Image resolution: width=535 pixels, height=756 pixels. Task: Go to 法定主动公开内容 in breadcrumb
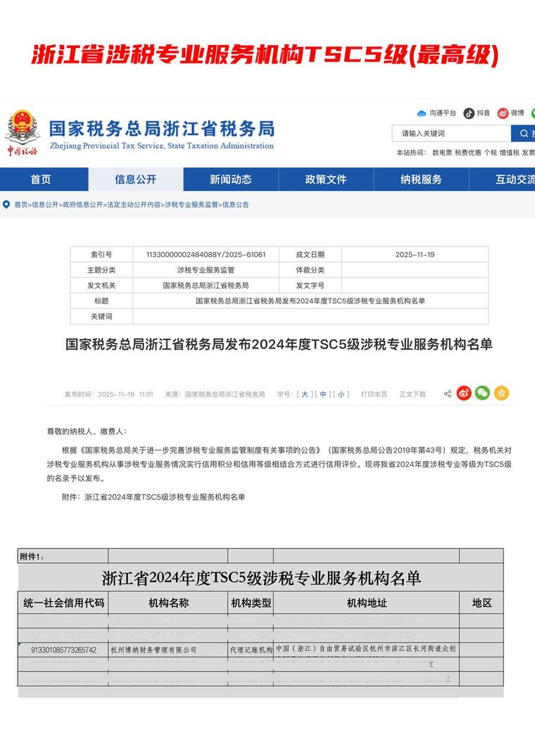(x=134, y=204)
